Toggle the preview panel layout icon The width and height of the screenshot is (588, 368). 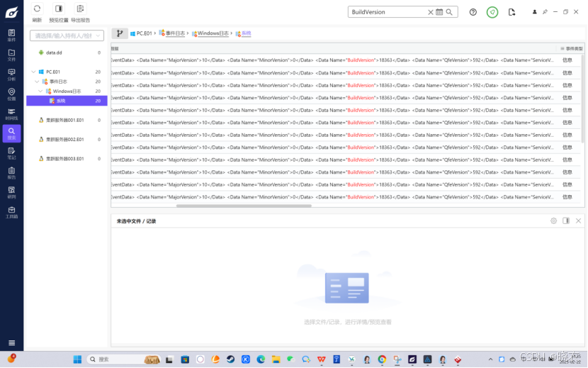point(566,221)
